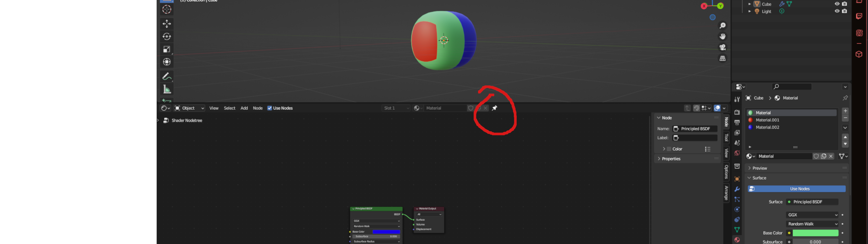The image size is (868, 244).
Task: Select the Move tool in viewport toolbar
Action: pyautogui.click(x=167, y=23)
